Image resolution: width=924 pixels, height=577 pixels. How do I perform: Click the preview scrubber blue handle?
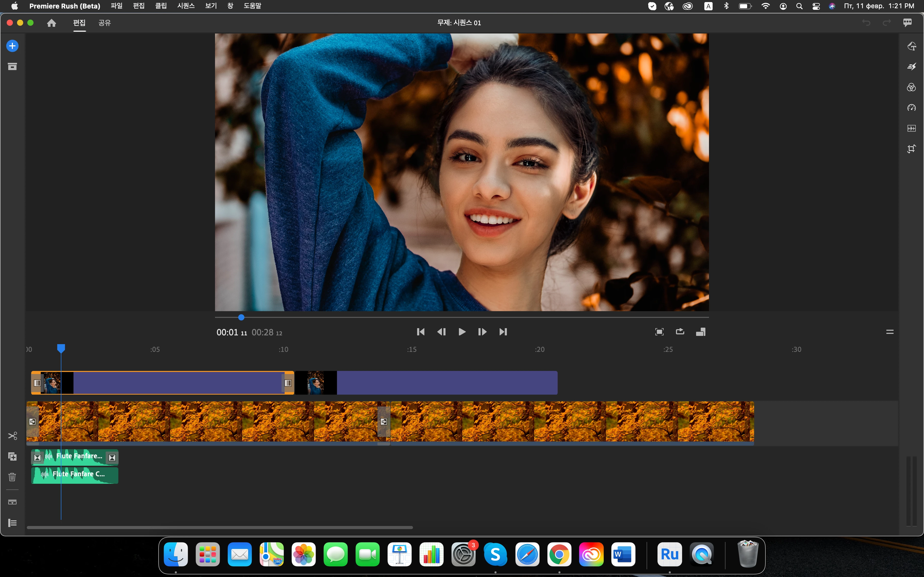[241, 317]
